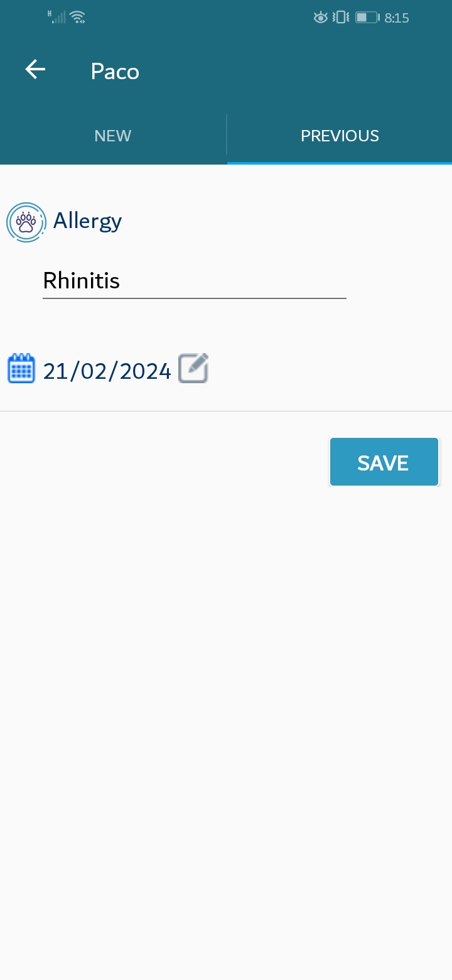This screenshot has width=452, height=980.
Task: Tap the battery level icon
Action: pyautogui.click(x=368, y=18)
